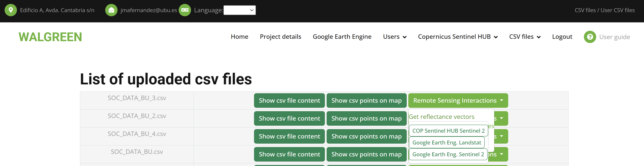Open Remote Sensing Interactions dropdown for SOC_DATA_BU_3.csv
Viewport: 644px width, 166px height.
(x=458, y=100)
